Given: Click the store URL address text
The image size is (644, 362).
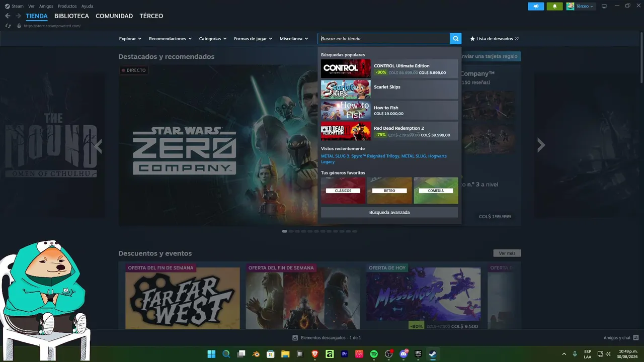Looking at the screenshot, I should [x=52, y=26].
